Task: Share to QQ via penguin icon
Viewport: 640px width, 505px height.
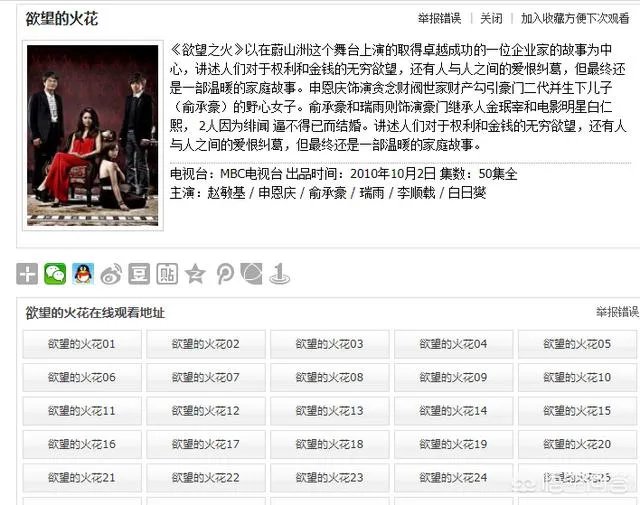Action: (x=83, y=274)
